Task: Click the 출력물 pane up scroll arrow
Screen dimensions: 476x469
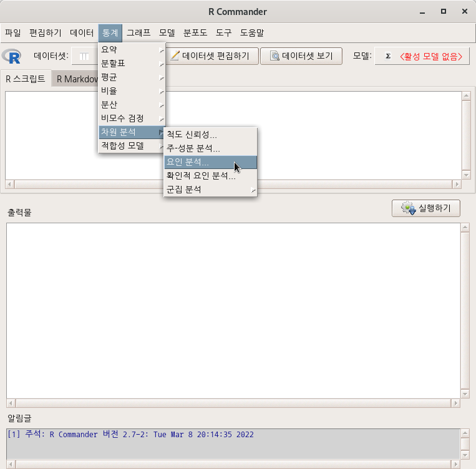Action: 465,228
